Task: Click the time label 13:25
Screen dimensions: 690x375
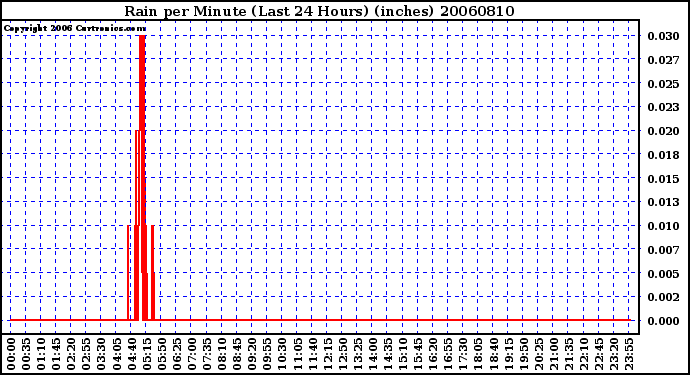Action: [x=357, y=354]
